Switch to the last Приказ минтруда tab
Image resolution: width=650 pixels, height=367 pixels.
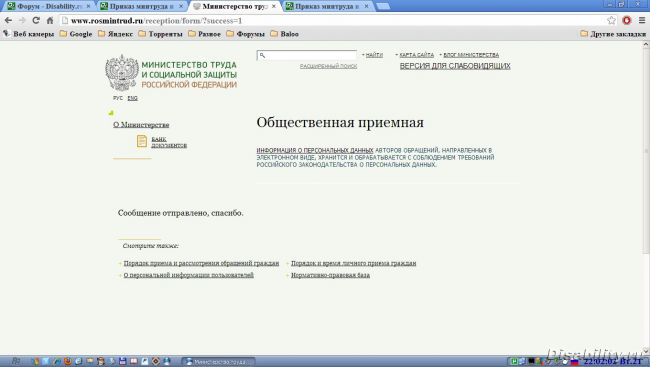point(327,6)
